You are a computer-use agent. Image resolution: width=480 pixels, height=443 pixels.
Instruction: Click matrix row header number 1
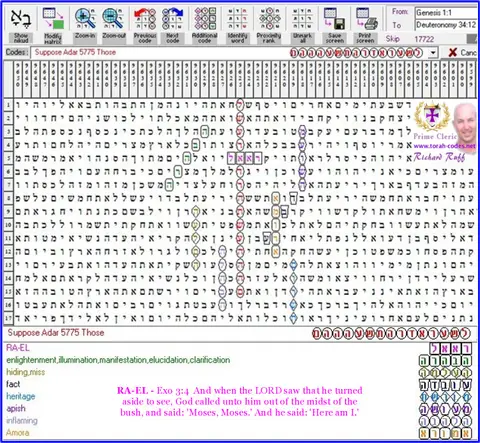(x=8, y=105)
